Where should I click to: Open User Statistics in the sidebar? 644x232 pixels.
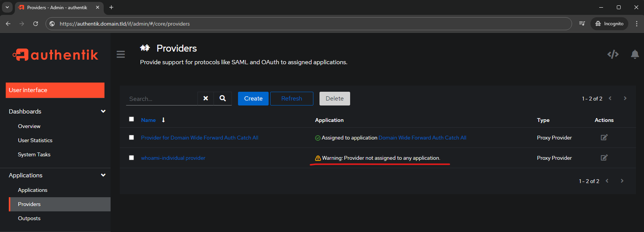[x=35, y=140]
